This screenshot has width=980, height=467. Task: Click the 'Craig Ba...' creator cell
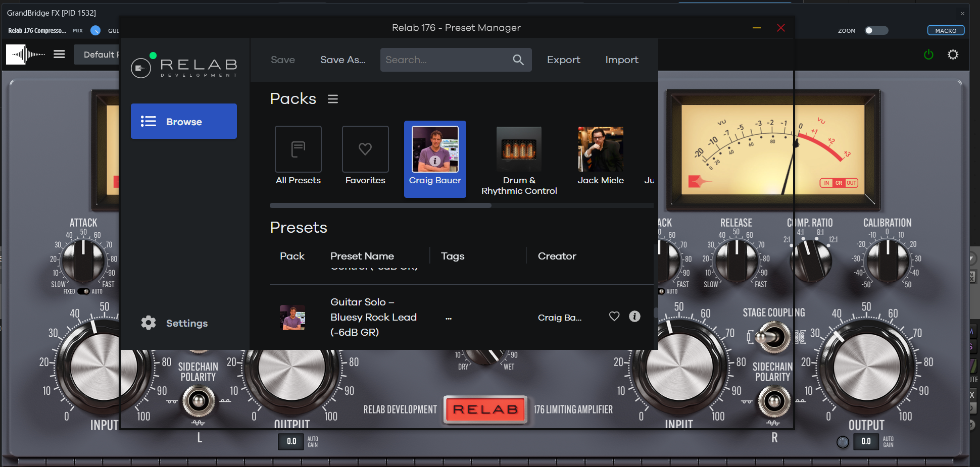[x=560, y=317]
